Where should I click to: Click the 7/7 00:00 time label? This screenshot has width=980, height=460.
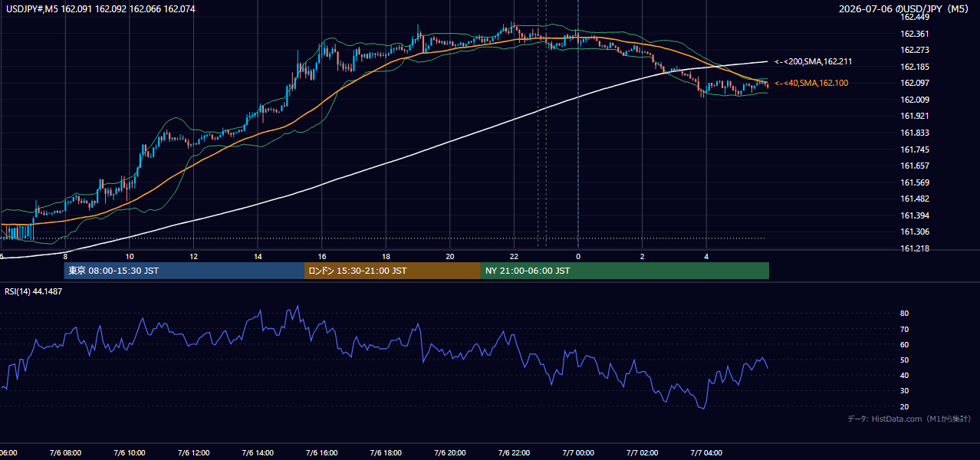coord(578,453)
